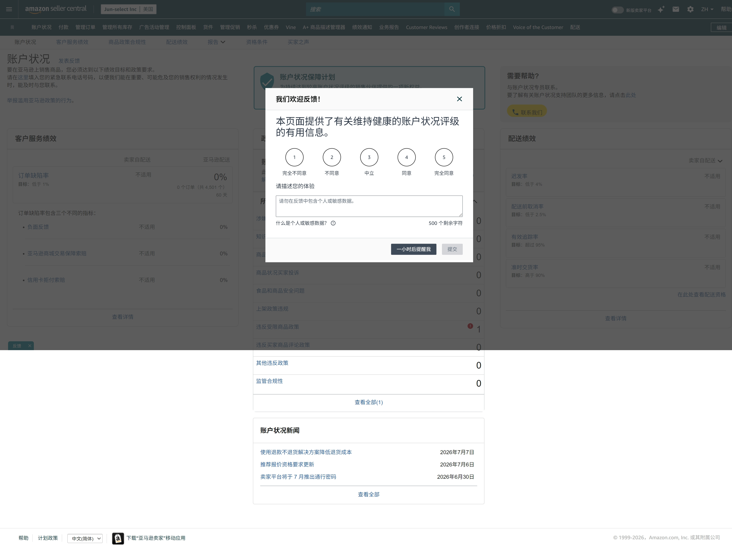Open the 广告活动管理 menu

pos(154,27)
